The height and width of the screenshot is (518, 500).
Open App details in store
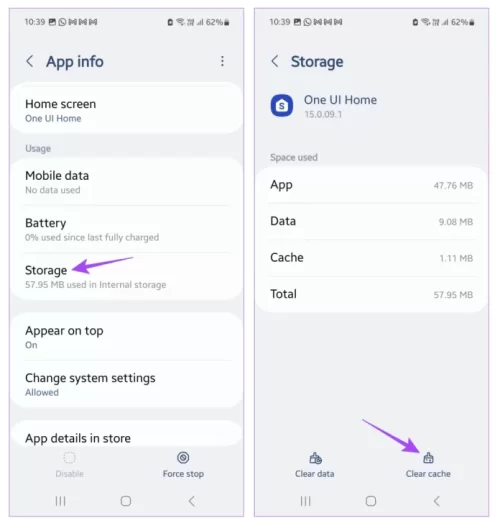coord(127,438)
